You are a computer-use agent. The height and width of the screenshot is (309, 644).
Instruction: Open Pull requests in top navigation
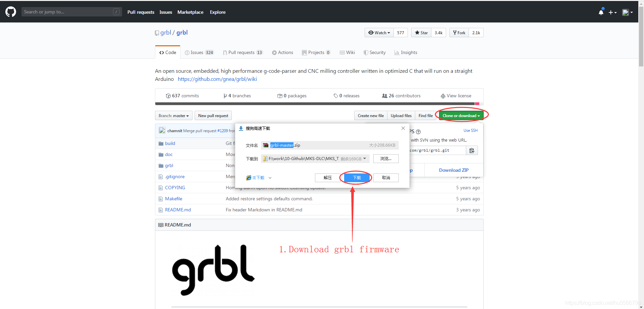point(141,12)
